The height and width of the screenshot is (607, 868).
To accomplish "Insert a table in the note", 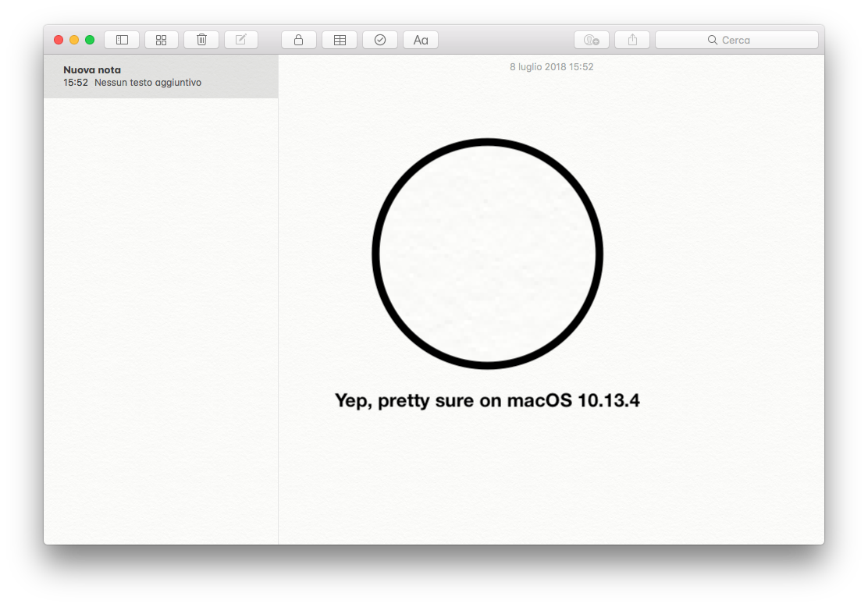I will coord(340,40).
